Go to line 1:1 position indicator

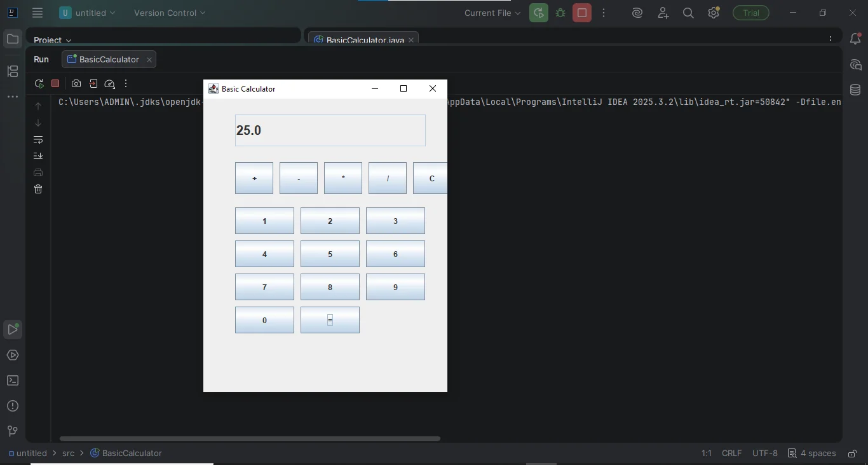click(x=707, y=454)
